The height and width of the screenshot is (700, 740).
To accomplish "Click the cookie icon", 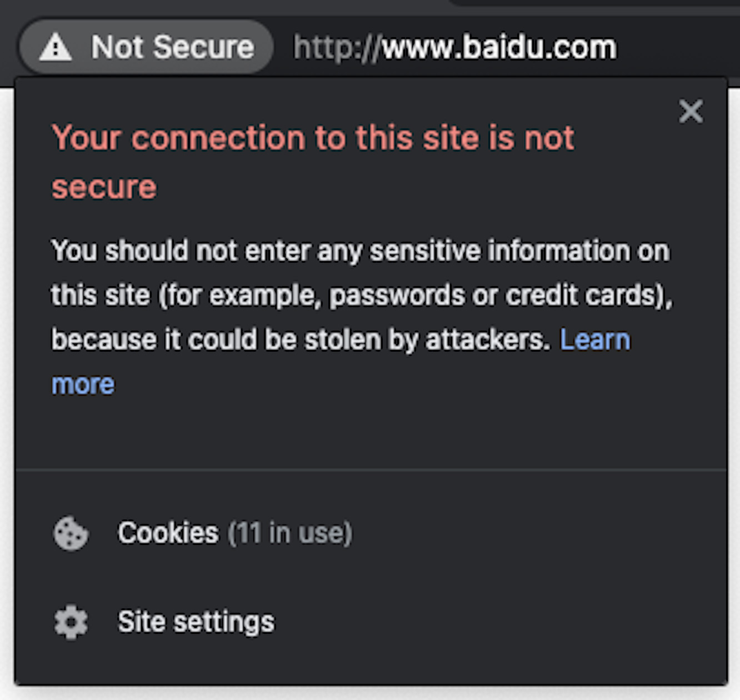I will pos(71,533).
